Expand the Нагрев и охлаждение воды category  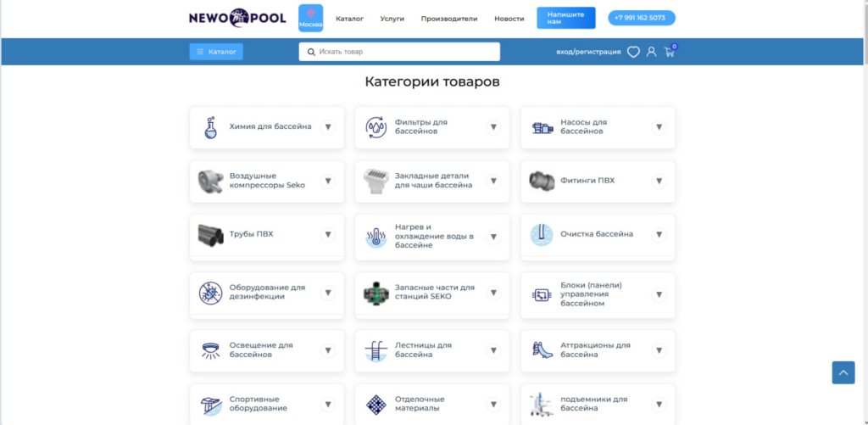(x=493, y=238)
